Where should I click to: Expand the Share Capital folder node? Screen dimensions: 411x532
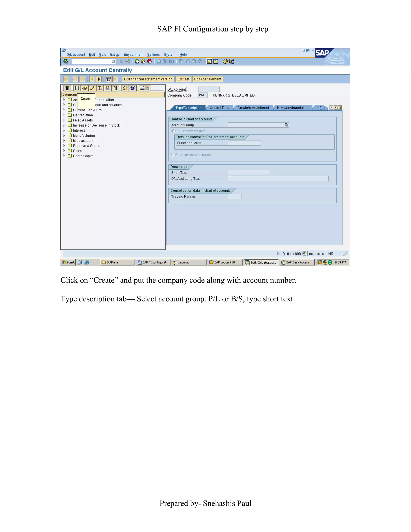pyautogui.click(x=64, y=156)
